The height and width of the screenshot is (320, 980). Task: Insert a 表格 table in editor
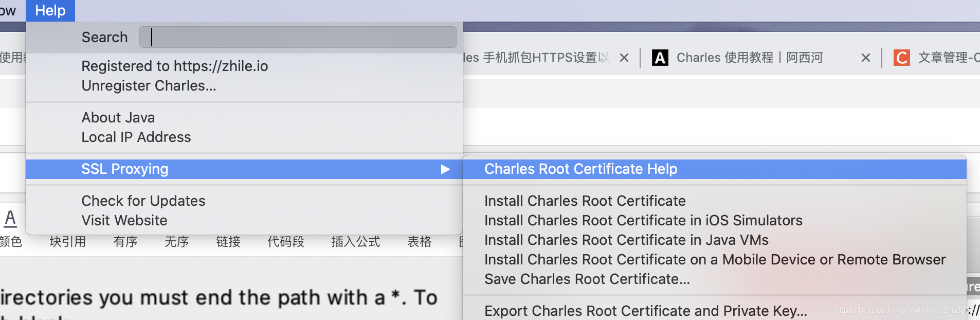[420, 241]
